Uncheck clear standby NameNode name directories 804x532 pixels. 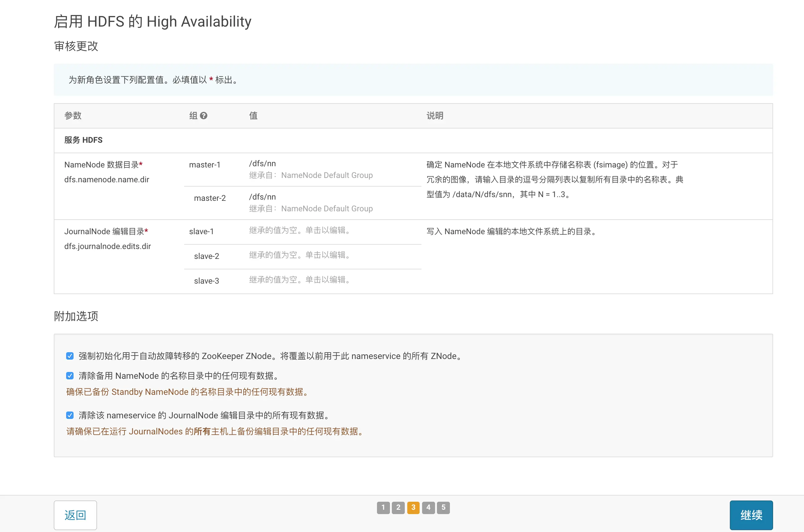[x=70, y=376]
